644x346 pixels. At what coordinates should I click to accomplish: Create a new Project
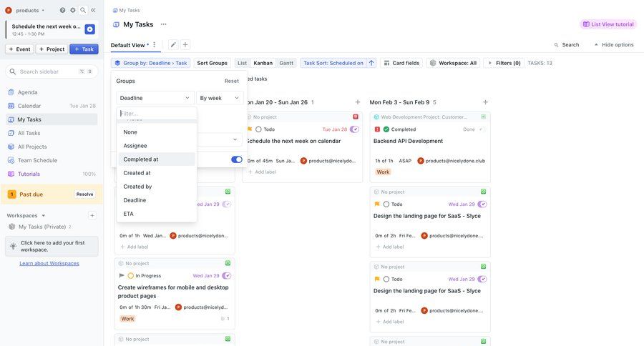click(52, 49)
